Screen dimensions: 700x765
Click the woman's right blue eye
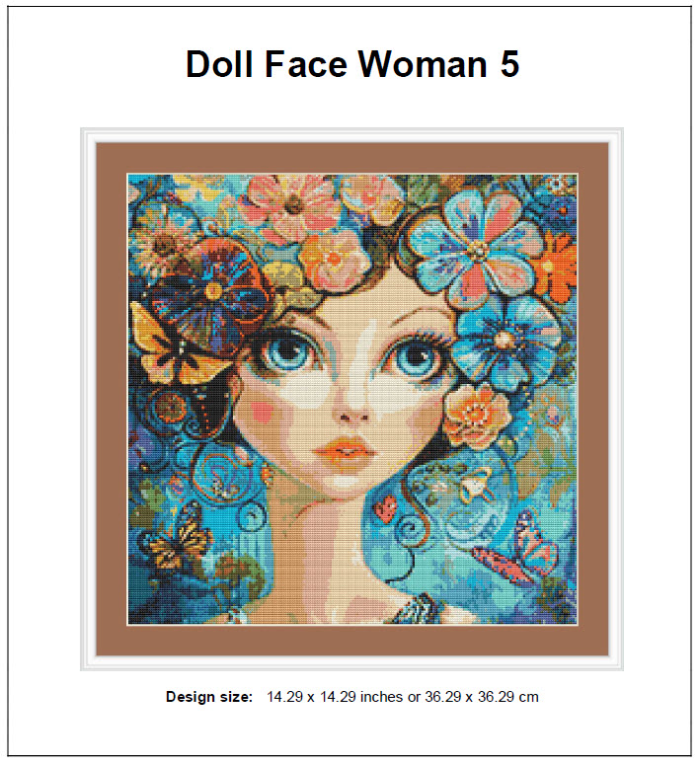point(418,359)
